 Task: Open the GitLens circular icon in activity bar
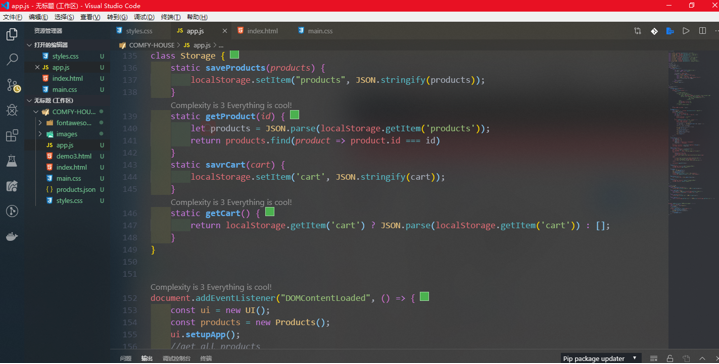[12, 211]
